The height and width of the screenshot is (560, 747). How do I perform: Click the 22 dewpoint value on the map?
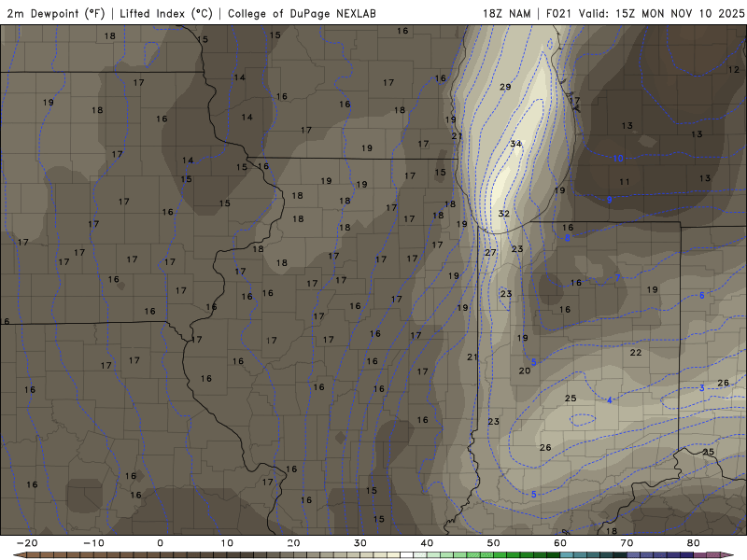click(x=636, y=353)
